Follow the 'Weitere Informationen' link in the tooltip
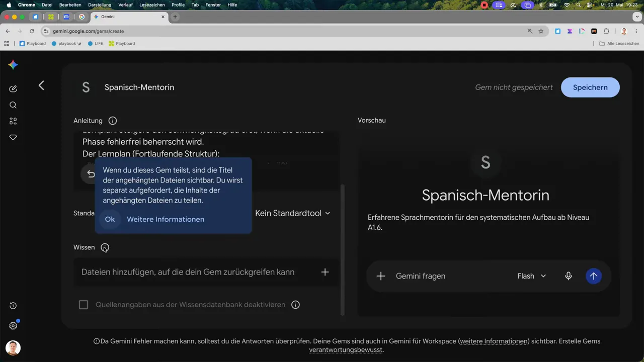Screen dimensions: 644x362 click(166, 219)
